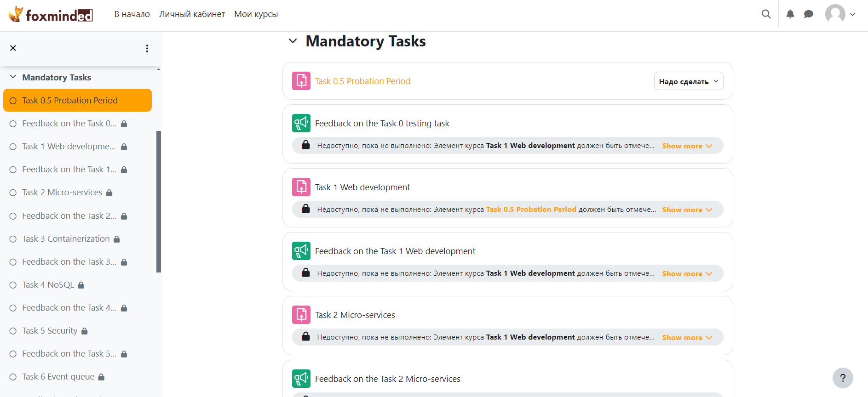Click the foxminded logo
Screen dimensions: 868x397
pyautogui.click(x=51, y=15)
